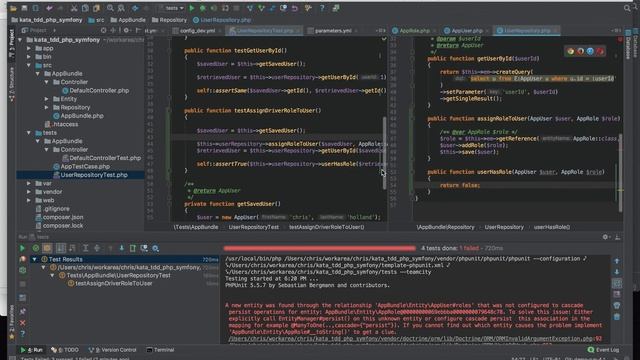Click the Undo arrow in the toolbar
Screen dimensions: 640x360
click(49, 8)
